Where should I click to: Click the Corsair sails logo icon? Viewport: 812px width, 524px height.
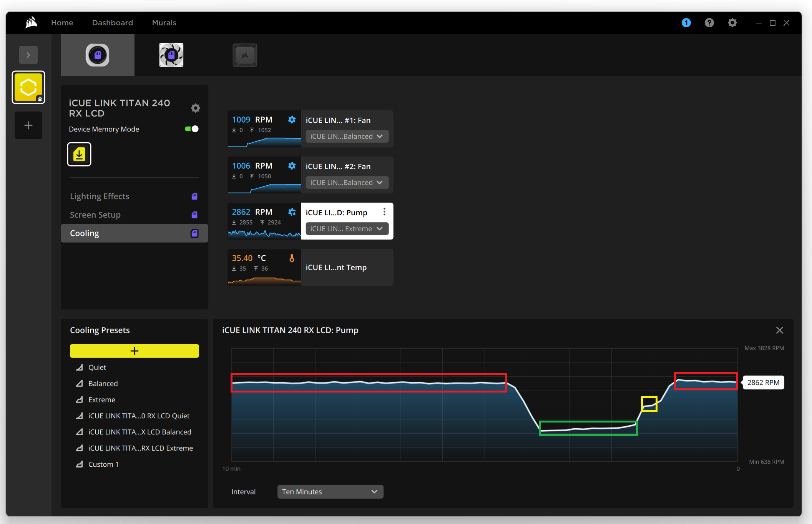coord(31,23)
